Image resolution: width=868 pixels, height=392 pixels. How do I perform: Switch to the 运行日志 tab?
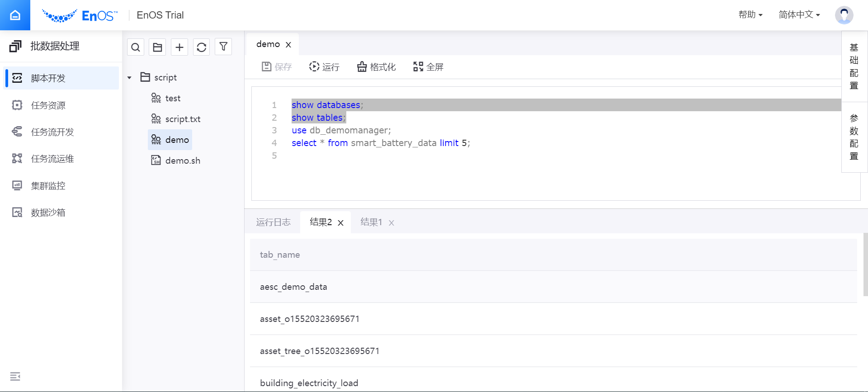click(x=273, y=222)
